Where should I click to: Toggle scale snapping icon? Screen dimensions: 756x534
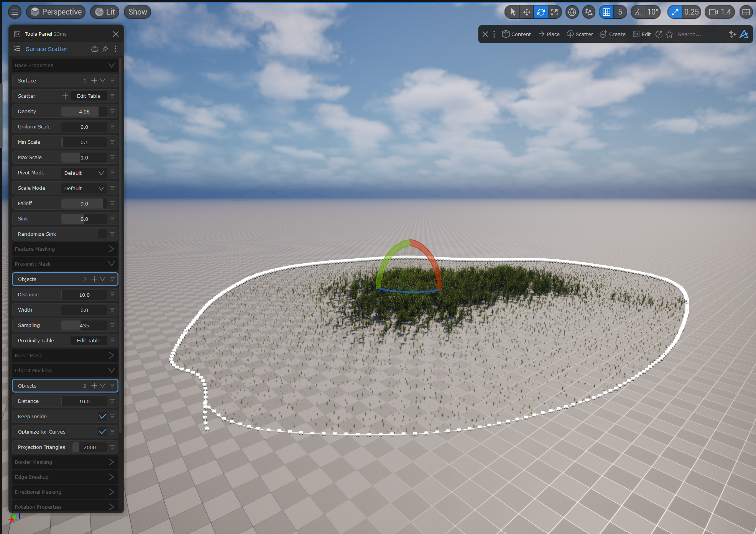675,12
